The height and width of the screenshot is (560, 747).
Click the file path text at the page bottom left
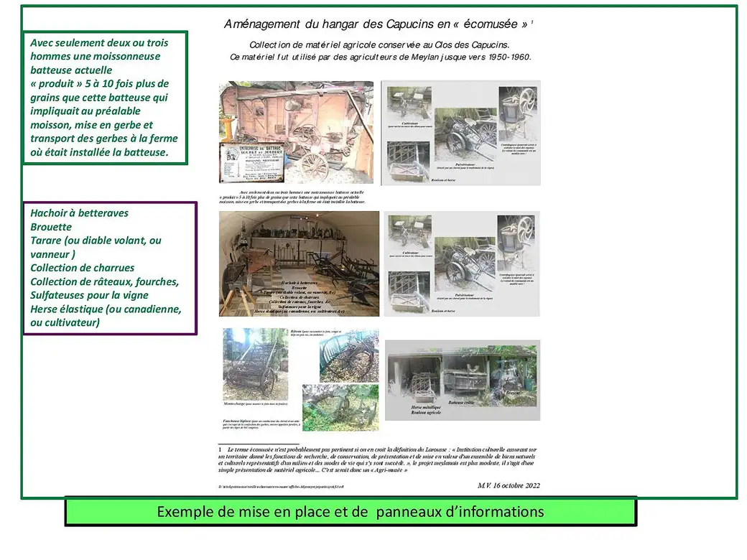(x=281, y=487)
